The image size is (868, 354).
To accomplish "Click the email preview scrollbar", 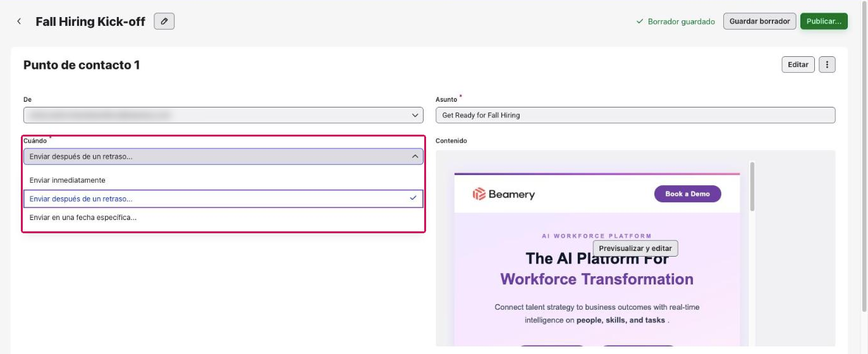I will pyautogui.click(x=752, y=186).
